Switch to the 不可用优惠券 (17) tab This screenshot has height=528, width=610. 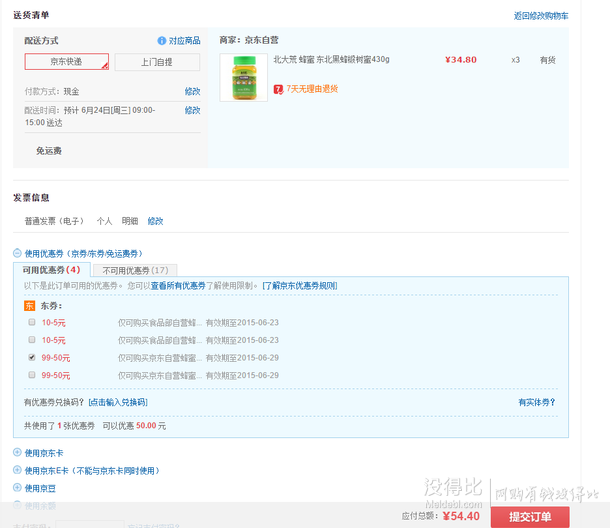pyautogui.click(x=135, y=270)
